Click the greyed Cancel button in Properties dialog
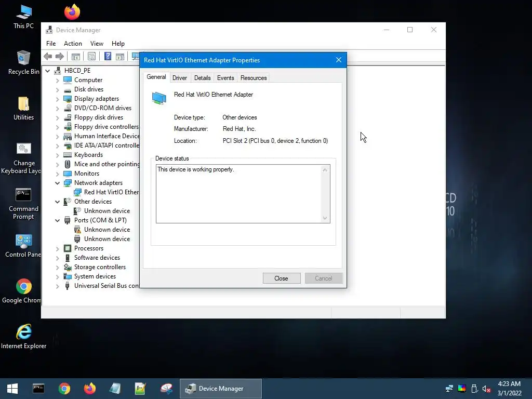 [323, 278]
